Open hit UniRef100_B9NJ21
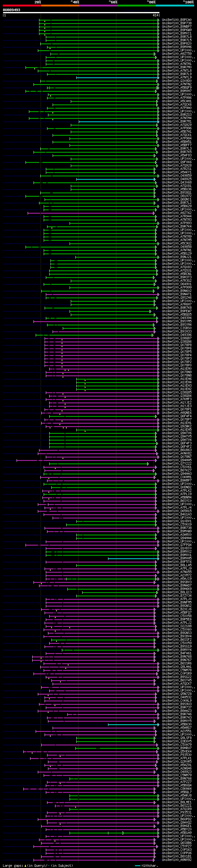This screenshot has height=868, width=197. (176, 257)
